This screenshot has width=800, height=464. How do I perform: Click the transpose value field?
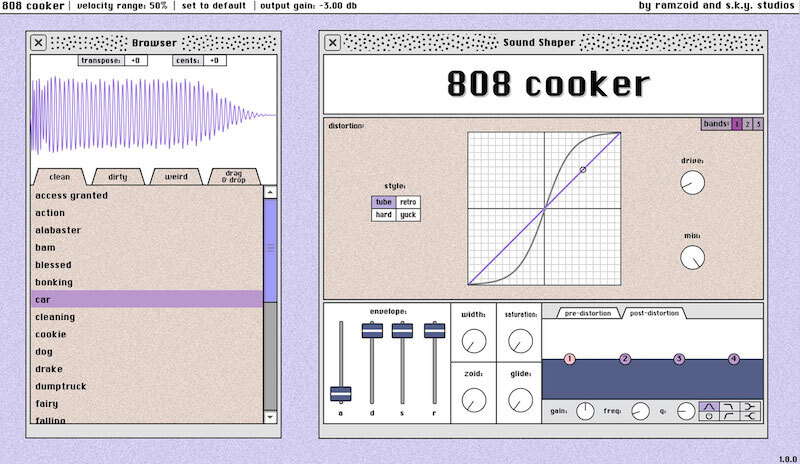[136, 60]
